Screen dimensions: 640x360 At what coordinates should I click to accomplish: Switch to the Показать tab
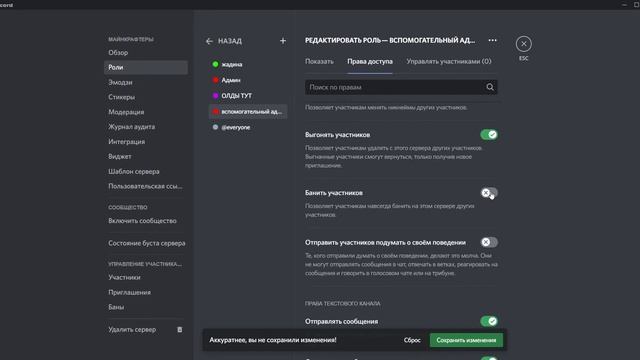pos(319,61)
